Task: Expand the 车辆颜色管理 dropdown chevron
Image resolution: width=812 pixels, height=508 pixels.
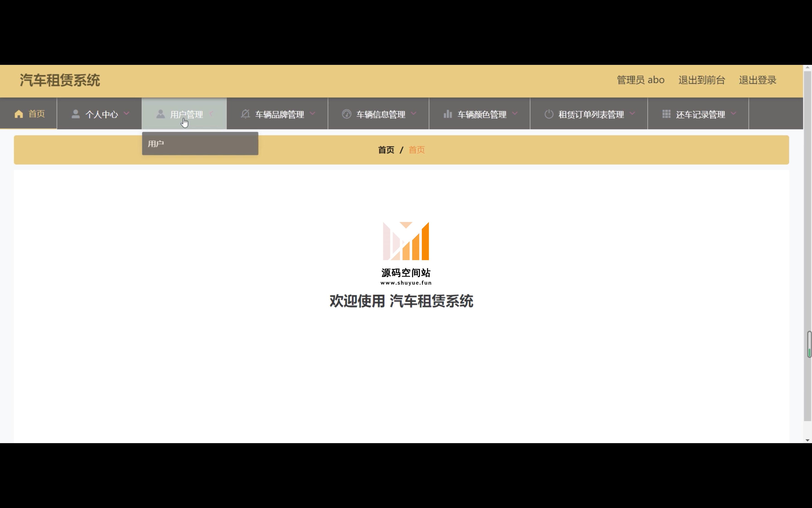Action: 515,114
